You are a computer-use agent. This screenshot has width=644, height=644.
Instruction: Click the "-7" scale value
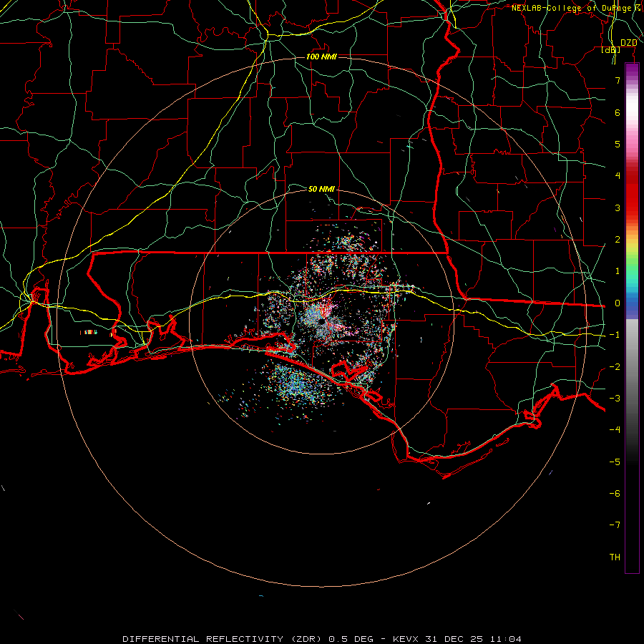point(615,525)
